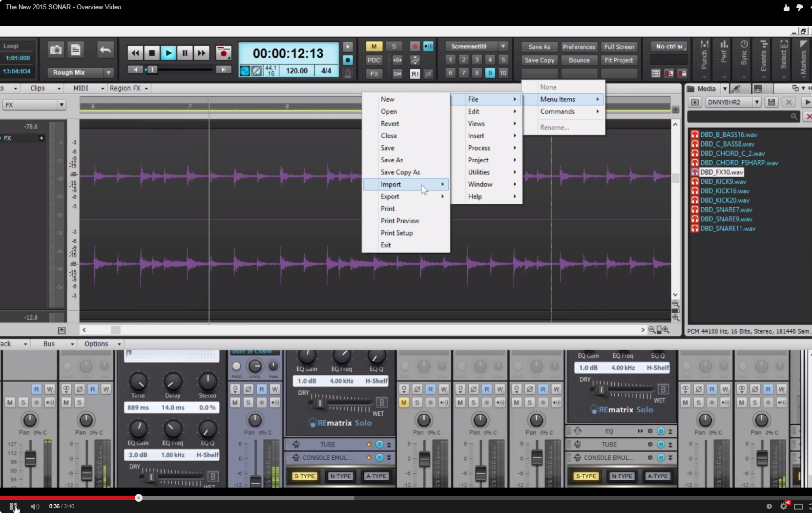The height and width of the screenshot is (513, 812).
Task: Open the Rough Mix dropdown
Action: (x=108, y=72)
